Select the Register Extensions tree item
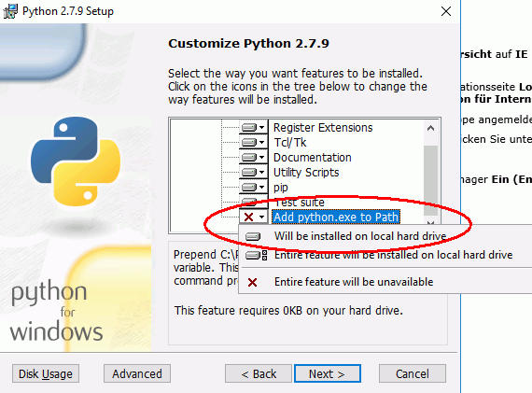Image resolution: width=532 pixels, height=393 pixels. tap(323, 128)
